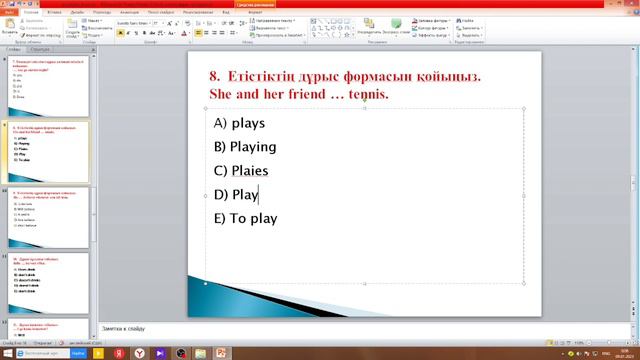Click the decrease font size icon
This screenshot has width=640, height=360.
[x=177, y=24]
